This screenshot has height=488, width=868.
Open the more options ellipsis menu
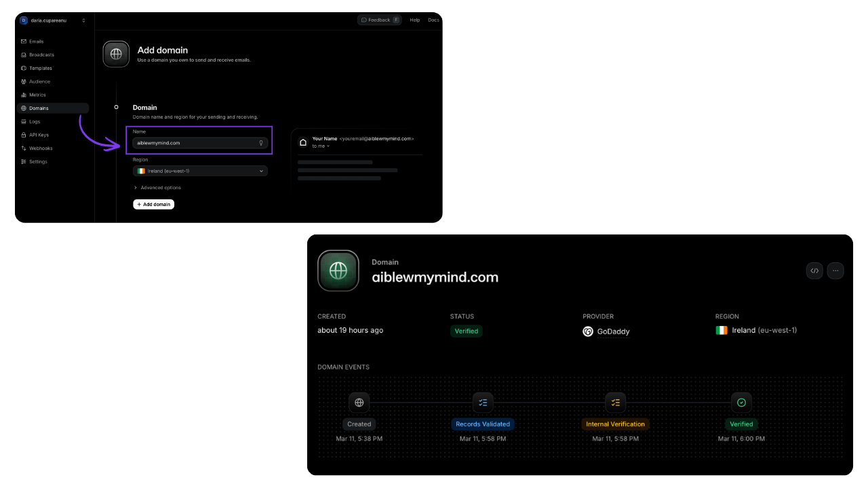click(835, 270)
